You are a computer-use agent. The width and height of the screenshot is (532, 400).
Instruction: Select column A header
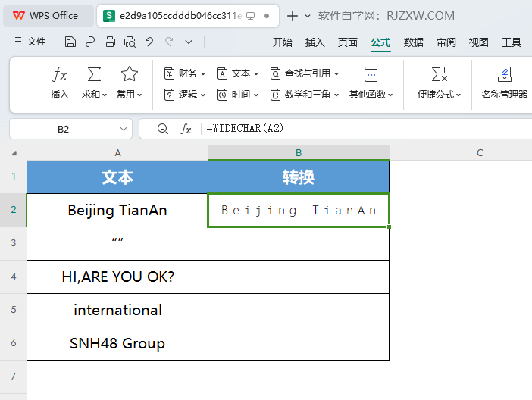click(x=117, y=153)
